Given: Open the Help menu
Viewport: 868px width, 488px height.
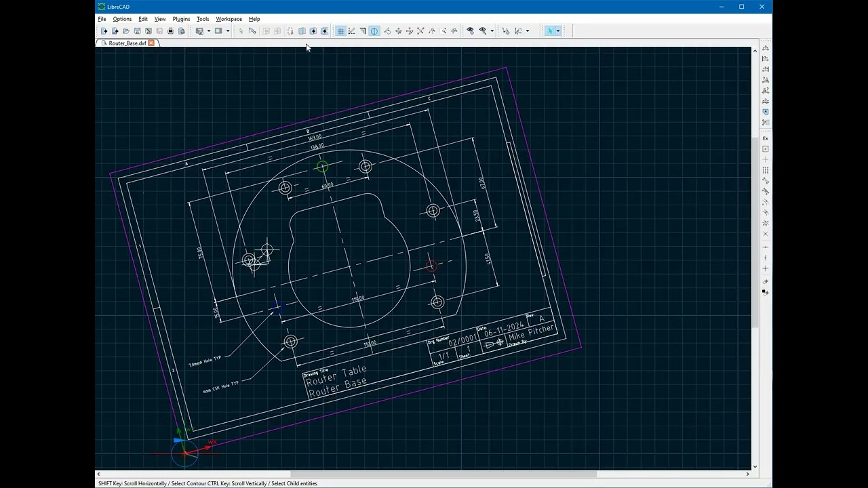Looking at the screenshot, I should (254, 19).
